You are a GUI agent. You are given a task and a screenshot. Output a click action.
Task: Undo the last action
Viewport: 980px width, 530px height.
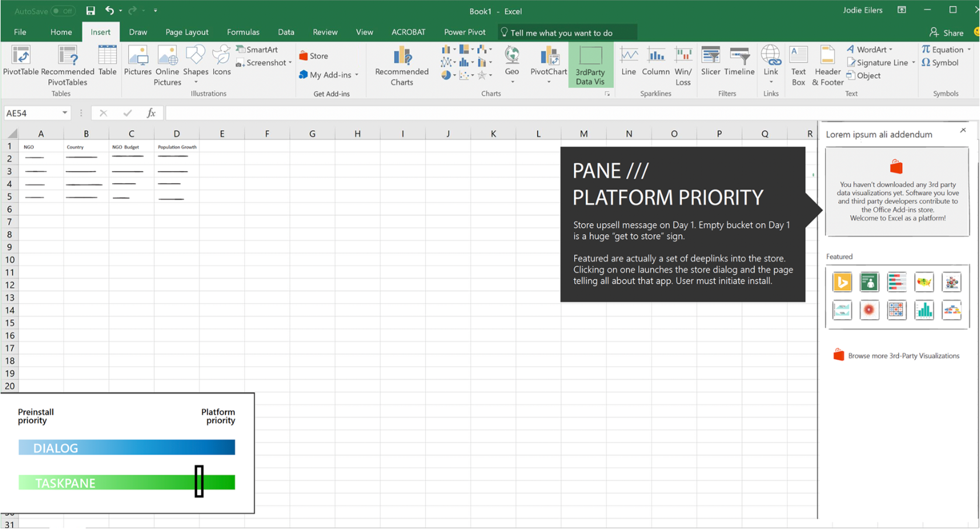(x=109, y=11)
